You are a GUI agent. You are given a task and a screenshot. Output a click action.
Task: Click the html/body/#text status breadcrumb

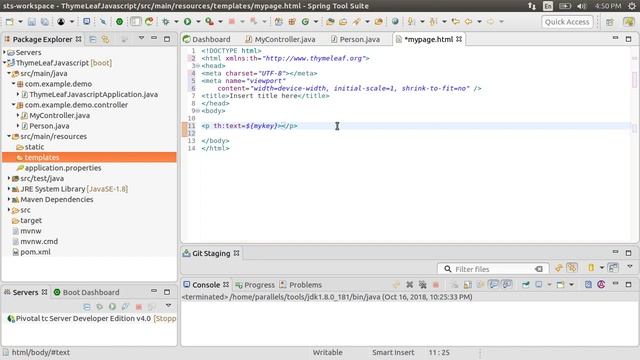(x=40, y=352)
